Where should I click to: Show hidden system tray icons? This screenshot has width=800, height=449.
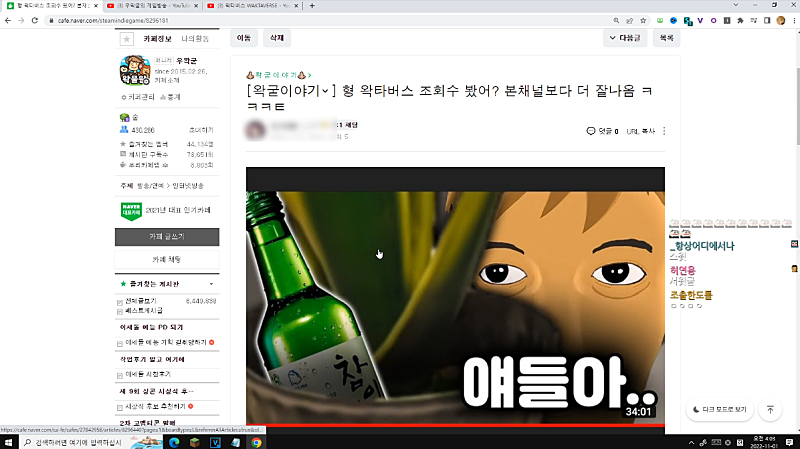point(691,442)
